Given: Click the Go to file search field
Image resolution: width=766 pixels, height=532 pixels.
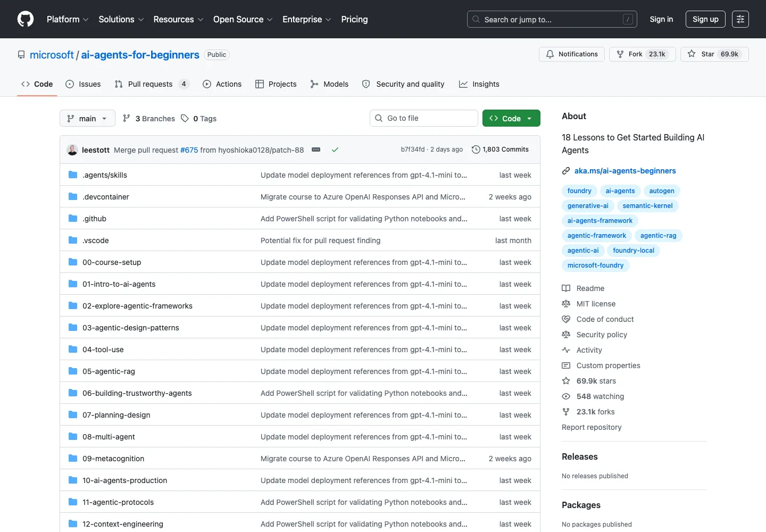Looking at the screenshot, I should click(x=424, y=118).
